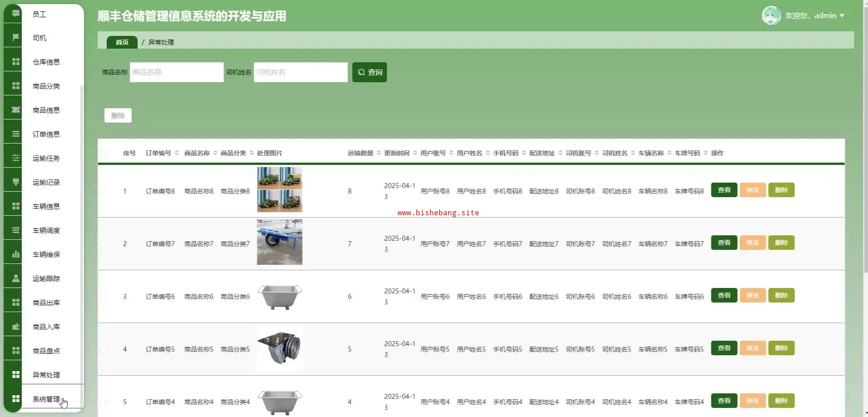This screenshot has height=417, width=868.
Task: Sort by 订单编号 column arrows
Action: [x=177, y=153]
